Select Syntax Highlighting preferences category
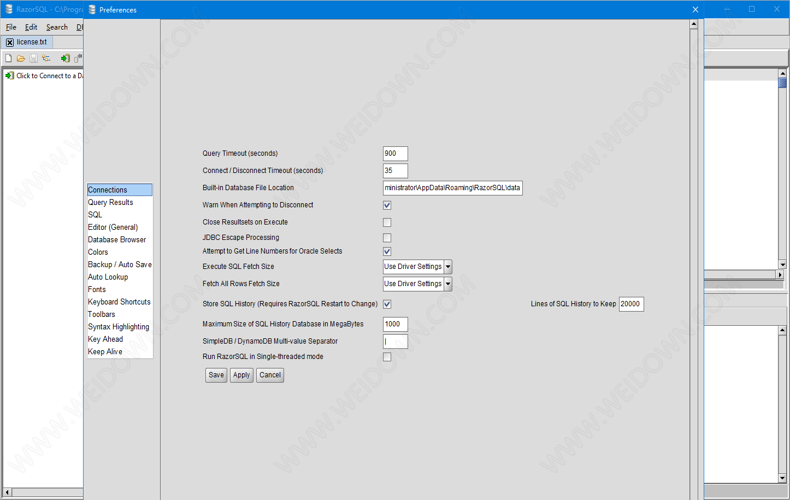Viewport: 790px width, 500px height. (x=118, y=327)
